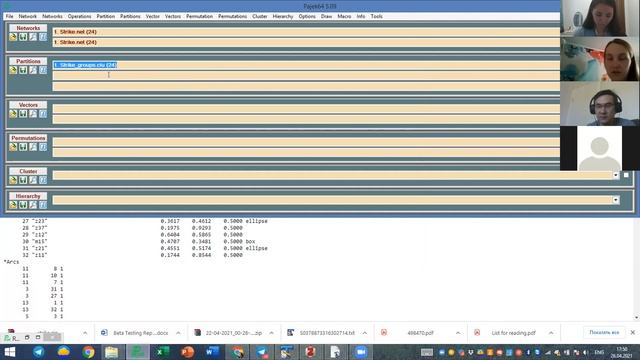Screen dimensions: 640x360
Task: Click the View/Edit Network magnifier icon
Action: tap(33, 37)
